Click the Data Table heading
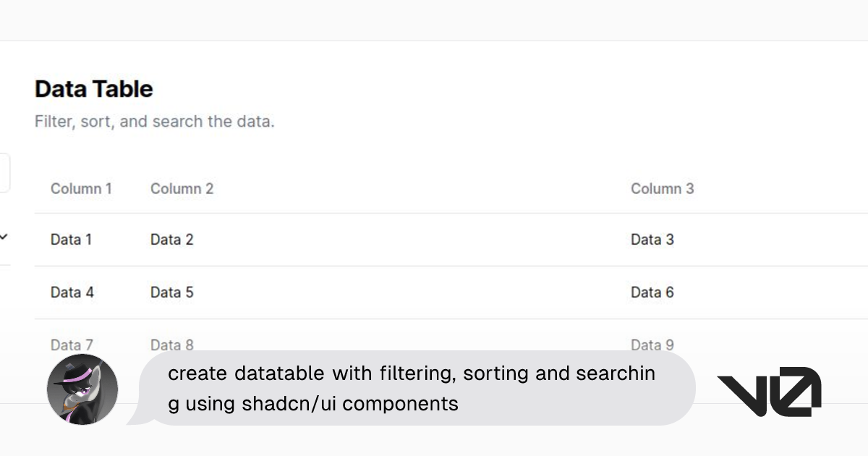 [x=94, y=88]
